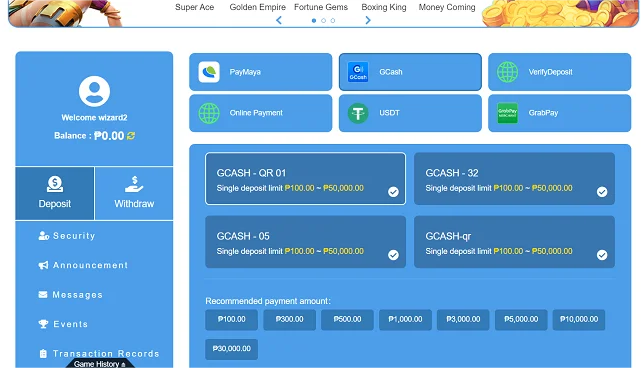Choose USDT payment method
641x368 pixels.
point(410,113)
